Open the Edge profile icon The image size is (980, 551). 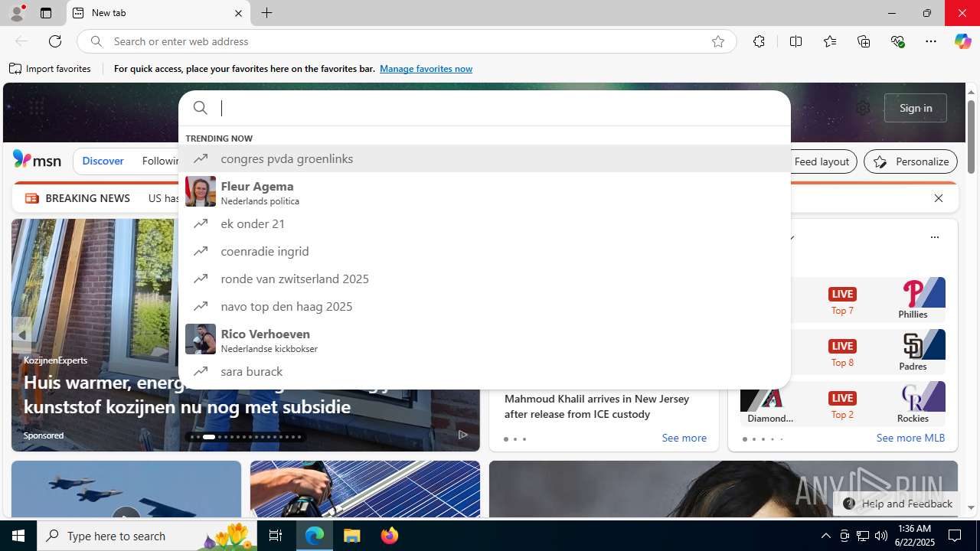click(17, 13)
